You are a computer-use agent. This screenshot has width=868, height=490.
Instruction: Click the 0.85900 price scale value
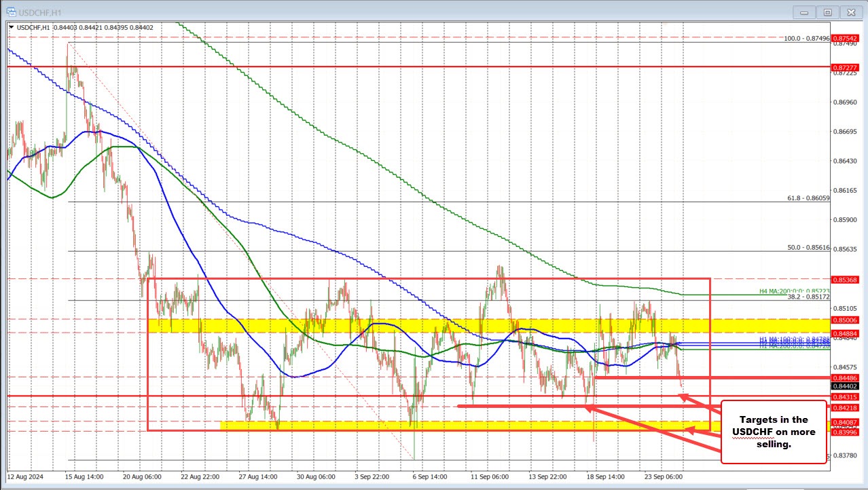coord(846,220)
